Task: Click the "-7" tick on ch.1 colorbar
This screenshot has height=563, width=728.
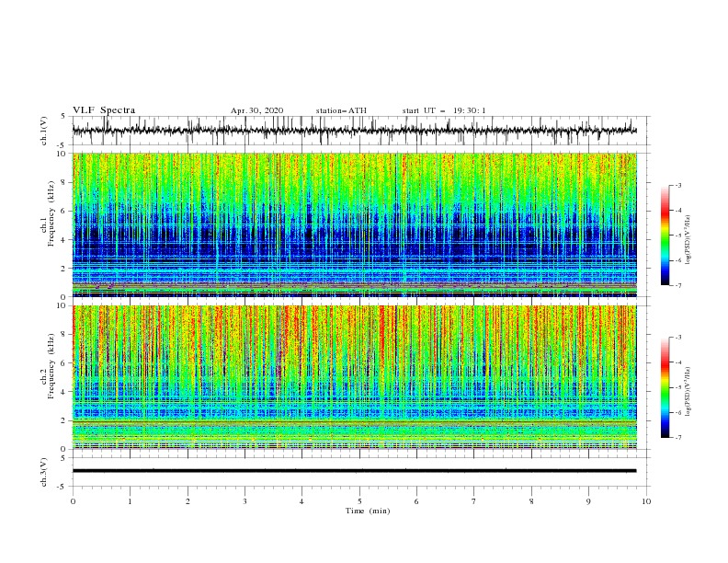Action: pyautogui.click(x=677, y=285)
